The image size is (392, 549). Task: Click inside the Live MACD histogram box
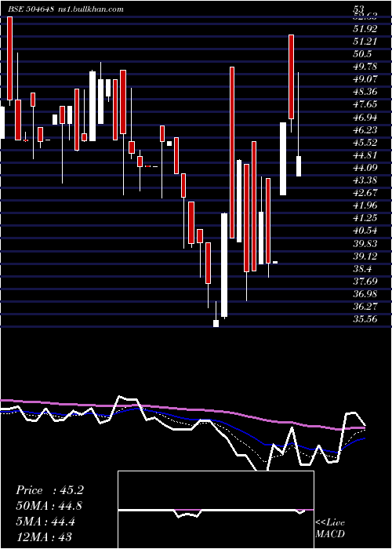[x=216, y=510]
